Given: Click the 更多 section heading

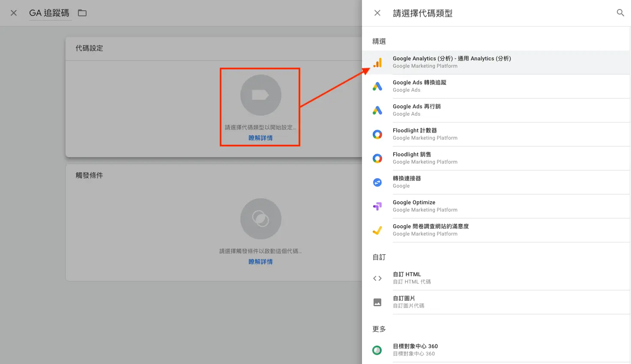Looking at the screenshot, I should pyautogui.click(x=379, y=329).
